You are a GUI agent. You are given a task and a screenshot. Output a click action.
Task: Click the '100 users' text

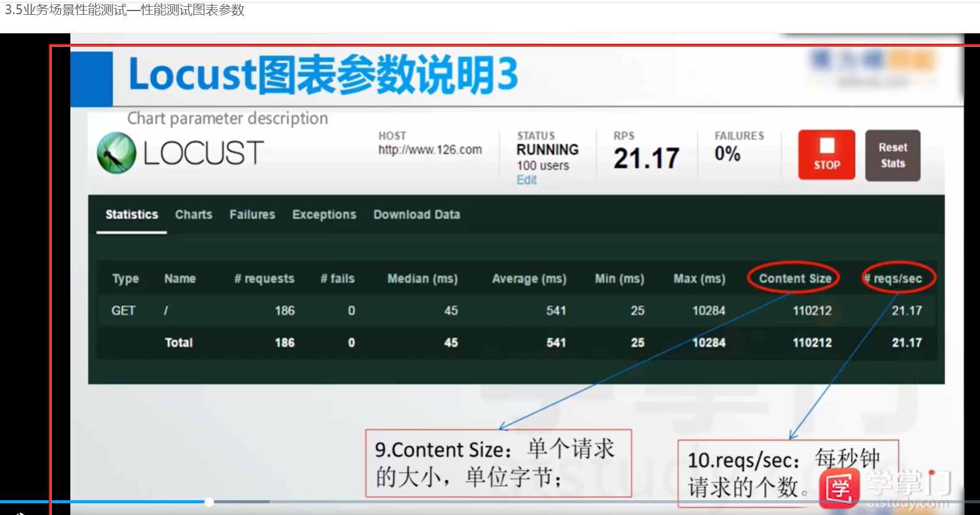click(x=543, y=165)
